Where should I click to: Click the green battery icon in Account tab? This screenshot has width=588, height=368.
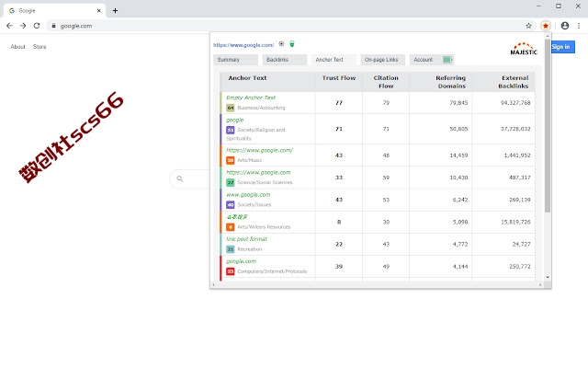(x=447, y=59)
